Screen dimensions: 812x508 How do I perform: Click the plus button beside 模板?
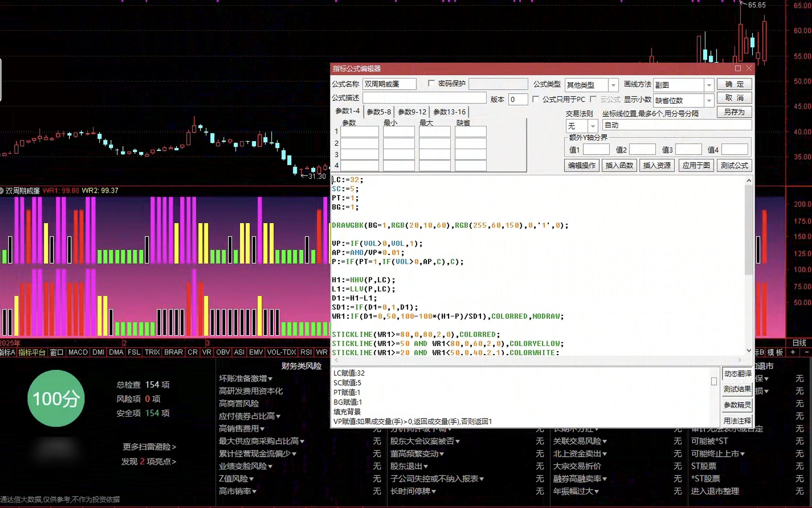tap(793, 352)
